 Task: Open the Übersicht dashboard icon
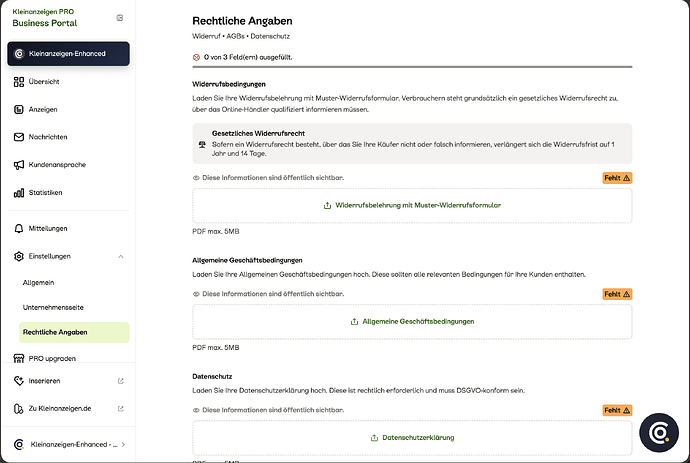pyautogui.click(x=18, y=81)
